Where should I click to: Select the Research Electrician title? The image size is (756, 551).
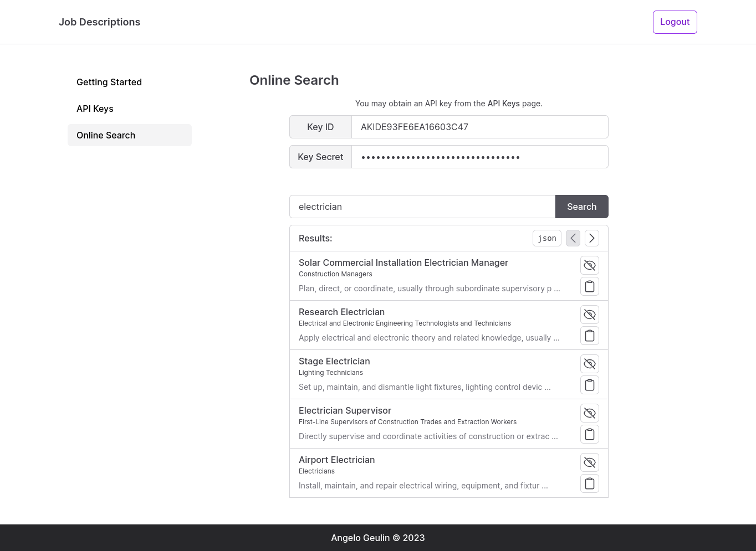(341, 312)
